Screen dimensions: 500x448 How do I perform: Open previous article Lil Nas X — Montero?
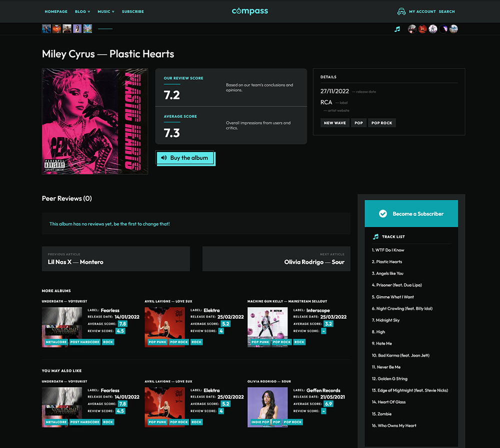tap(115, 259)
